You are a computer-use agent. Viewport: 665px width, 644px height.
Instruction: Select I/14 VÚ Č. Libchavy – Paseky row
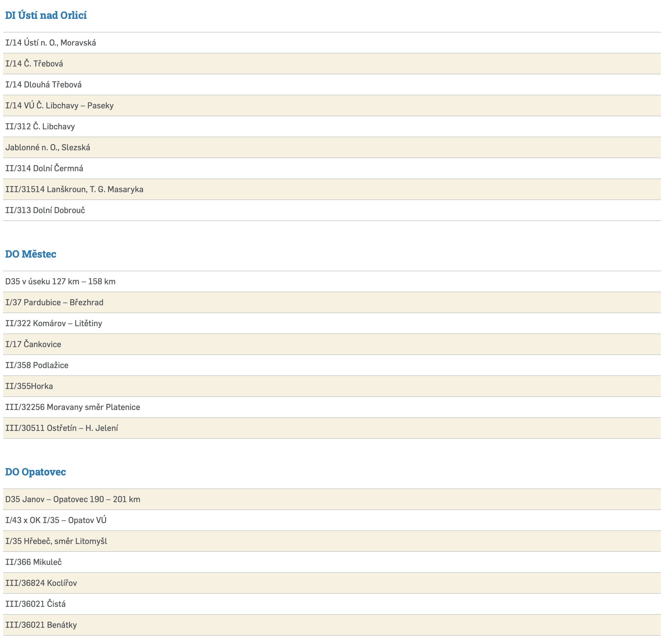pyautogui.click(x=59, y=106)
